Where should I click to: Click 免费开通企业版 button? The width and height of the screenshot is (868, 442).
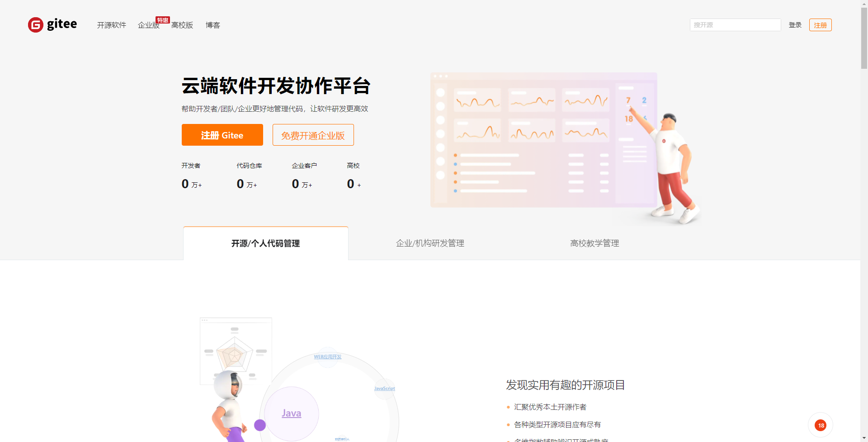[313, 135]
